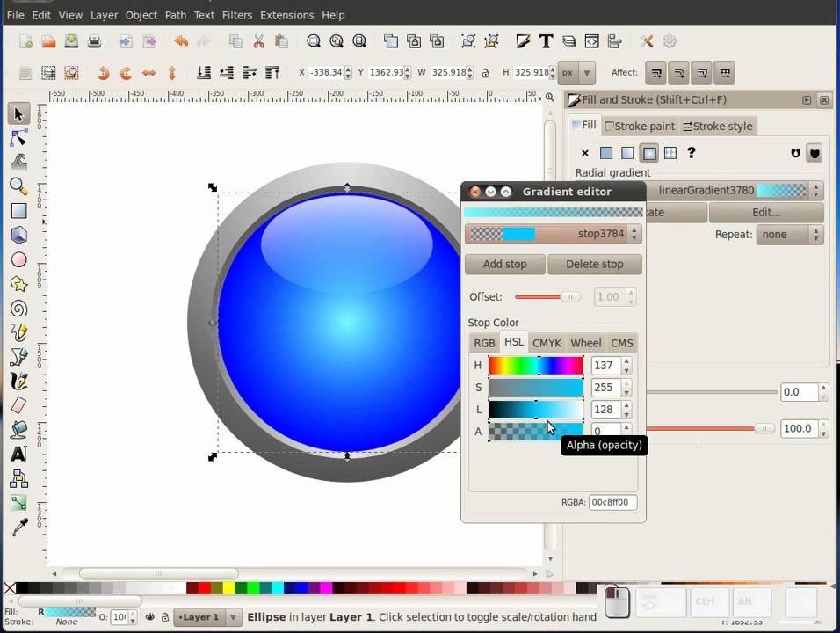Click the Hue slider bar
The image size is (840, 633).
(536, 366)
